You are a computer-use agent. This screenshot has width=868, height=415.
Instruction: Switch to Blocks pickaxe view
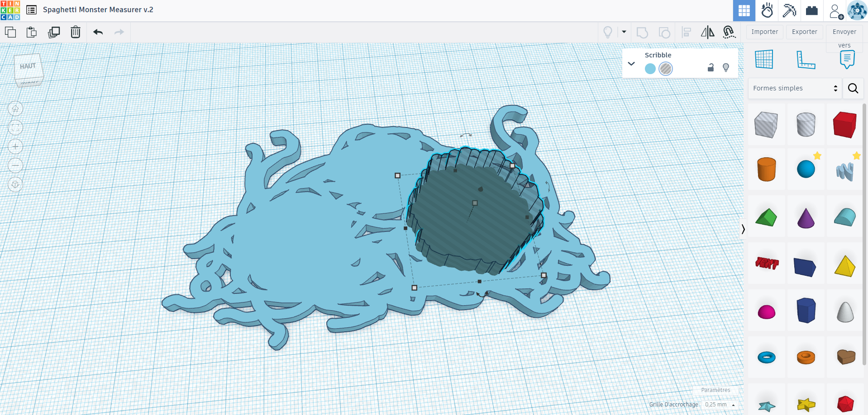click(x=789, y=10)
